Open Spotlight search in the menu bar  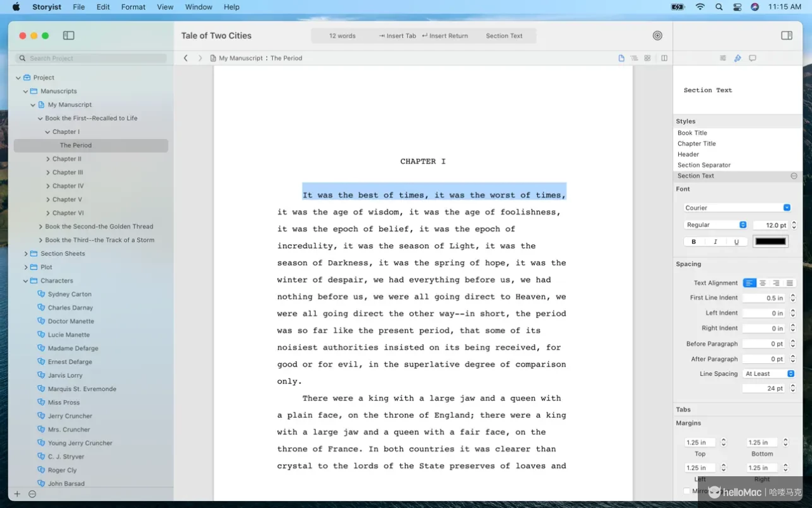point(719,7)
